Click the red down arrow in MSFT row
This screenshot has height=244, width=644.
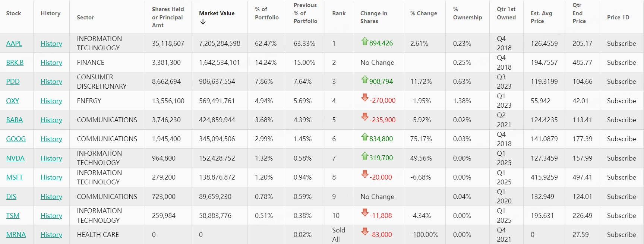pyautogui.click(x=365, y=174)
